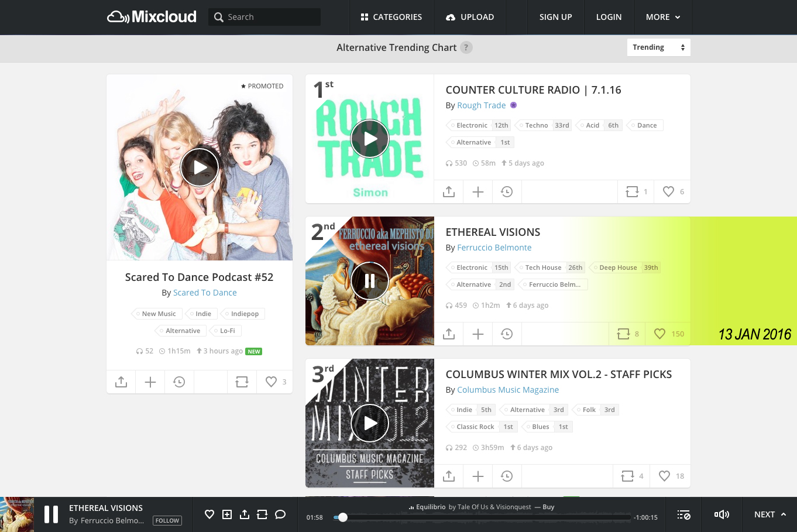Screen dimensions: 797x532
Task: Click the help icon beside Alternative Trending Chart
Action: tap(466, 47)
